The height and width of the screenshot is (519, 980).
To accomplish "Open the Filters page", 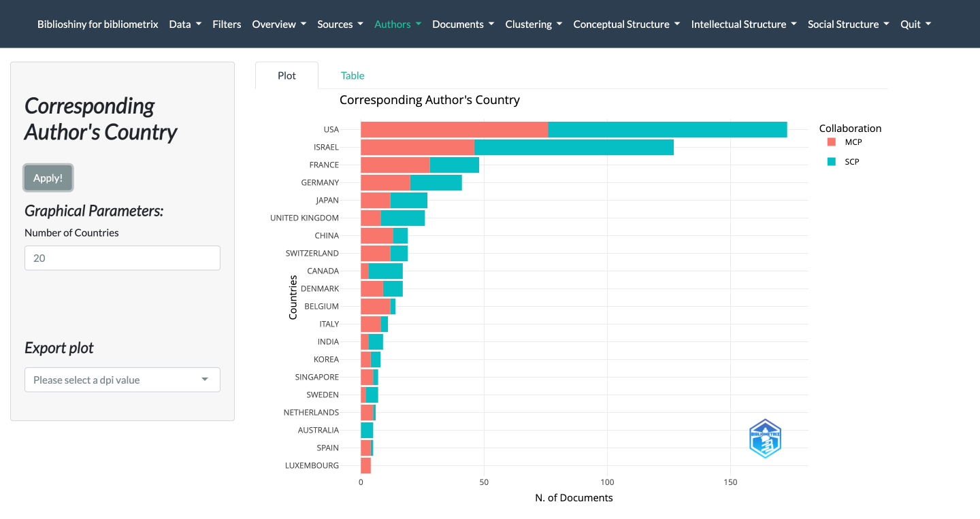I will tap(227, 24).
